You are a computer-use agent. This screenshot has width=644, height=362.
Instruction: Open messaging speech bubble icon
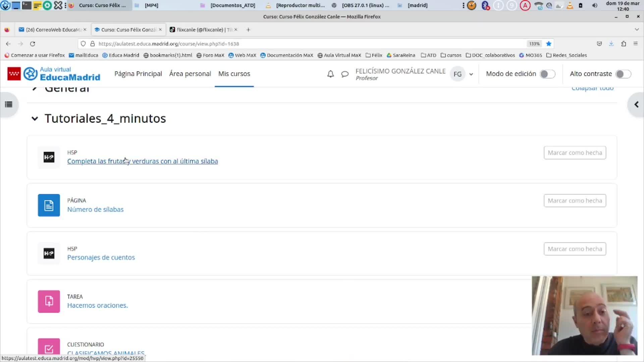coord(344,74)
